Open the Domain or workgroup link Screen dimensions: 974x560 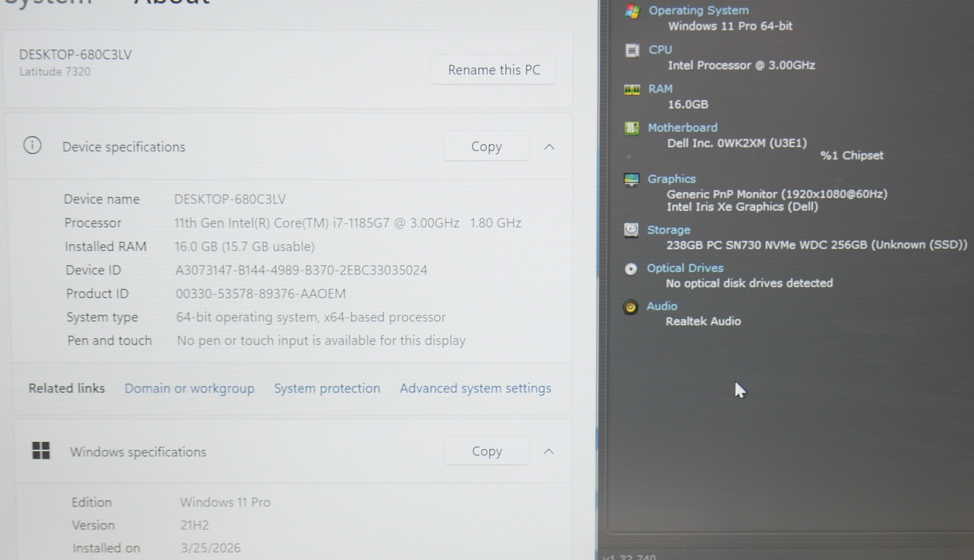point(189,388)
